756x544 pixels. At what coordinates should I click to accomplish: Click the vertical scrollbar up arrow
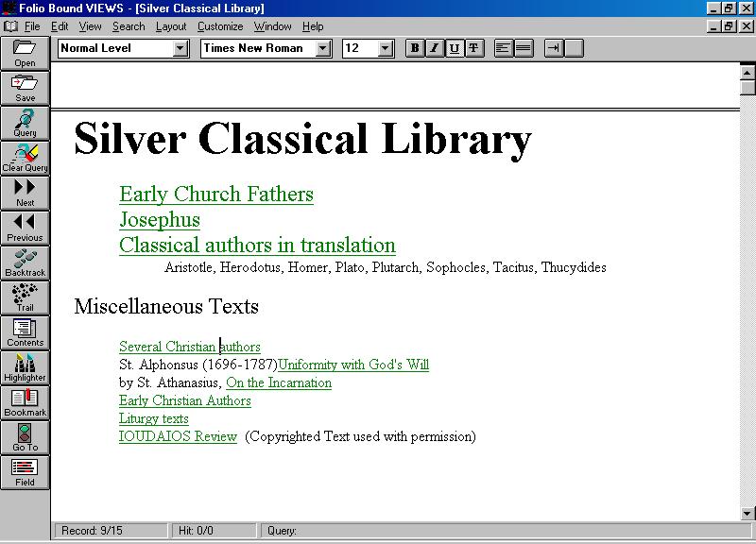(x=747, y=73)
